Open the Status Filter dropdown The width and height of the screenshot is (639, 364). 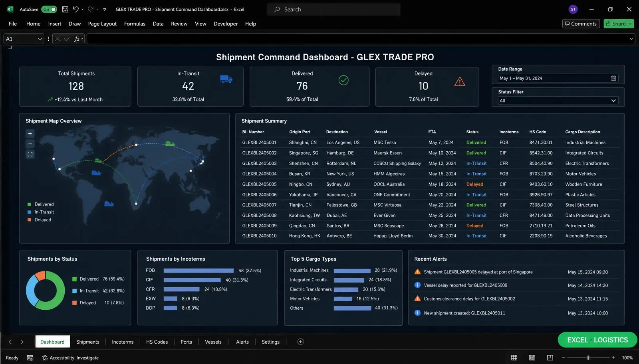pos(558,101)
